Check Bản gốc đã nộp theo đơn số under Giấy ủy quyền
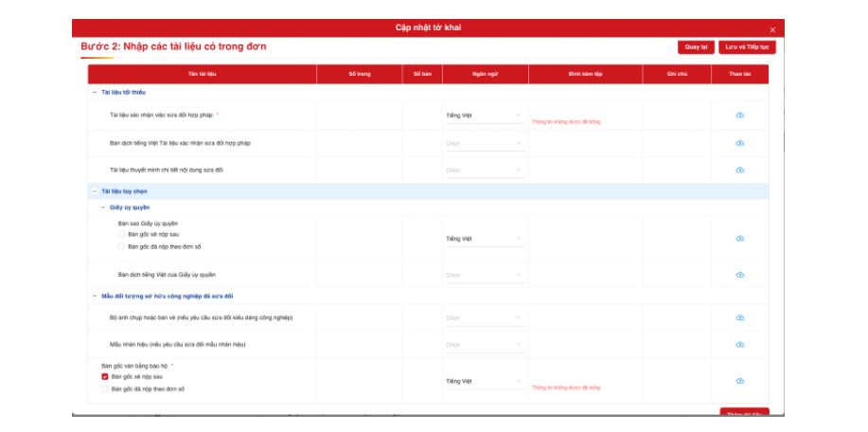Screen dimensions: 868x432 click(121, 246)
